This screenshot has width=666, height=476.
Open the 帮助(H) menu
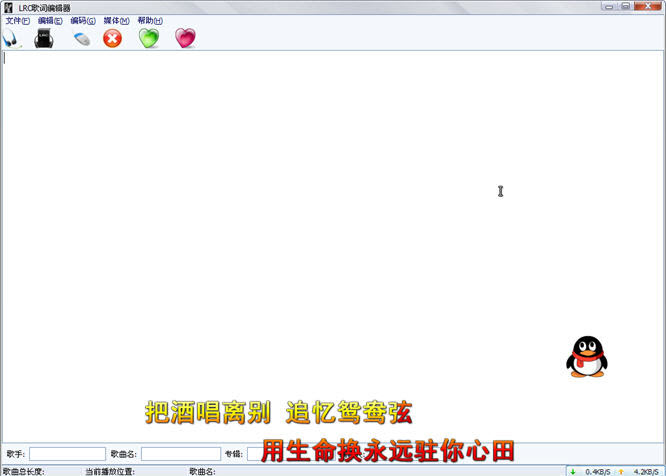coord(150,21)
